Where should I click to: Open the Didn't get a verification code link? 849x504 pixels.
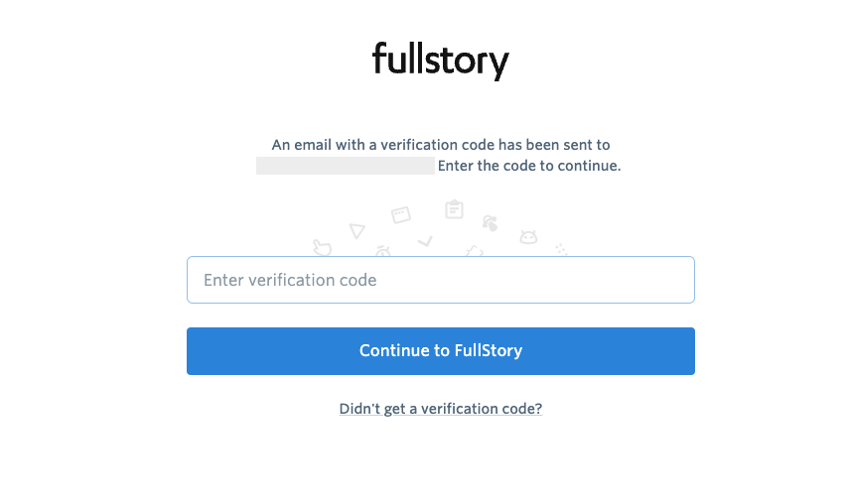point(440,409)
